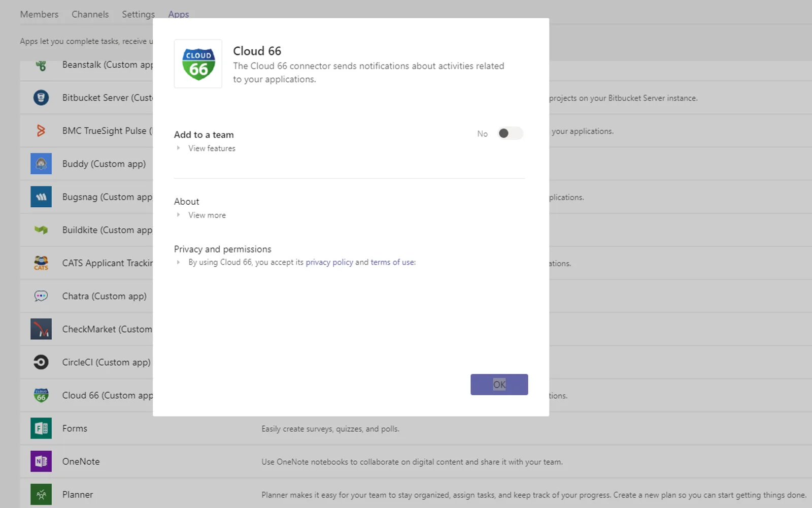Click the Planner app icon
The width and height of the screenshot is (812, 508).
point(41,494)
